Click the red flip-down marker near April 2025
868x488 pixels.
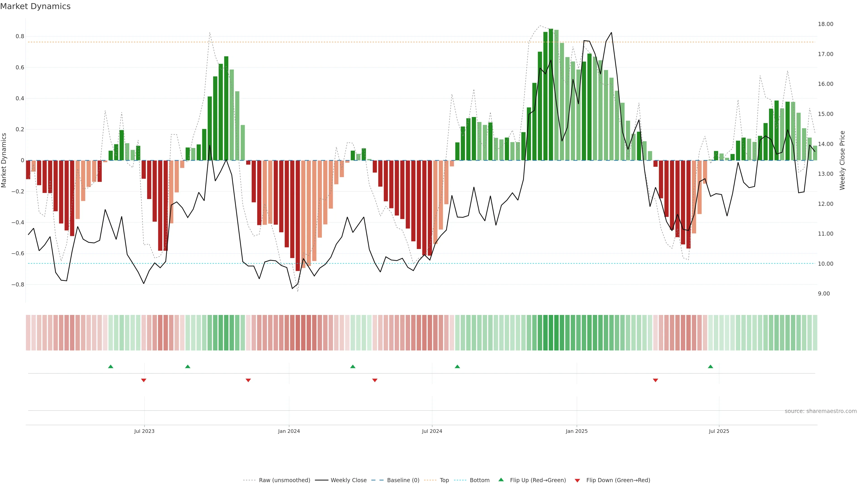(x=655, y=380)
